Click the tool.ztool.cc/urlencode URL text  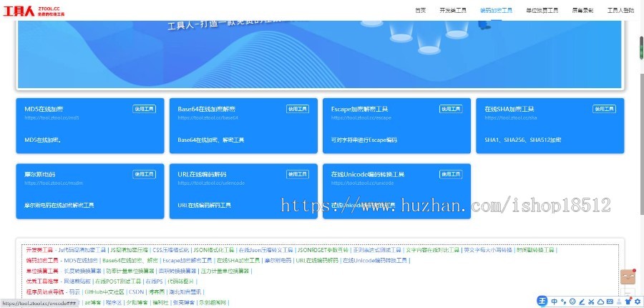211,183
